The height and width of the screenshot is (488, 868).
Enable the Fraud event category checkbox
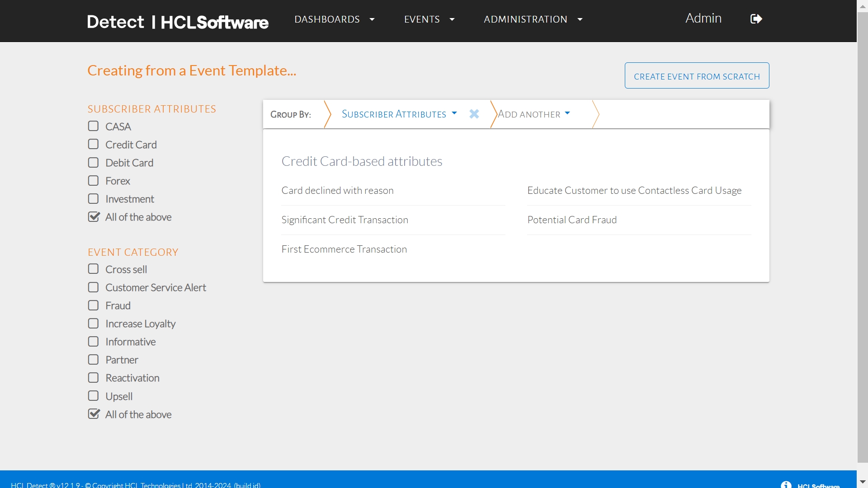(x=93, y=305)
